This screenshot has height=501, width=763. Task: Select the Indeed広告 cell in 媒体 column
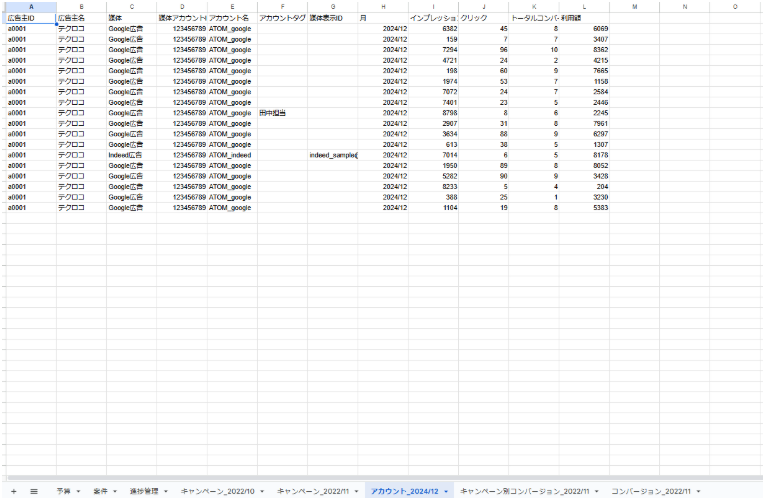coord(131,155)
